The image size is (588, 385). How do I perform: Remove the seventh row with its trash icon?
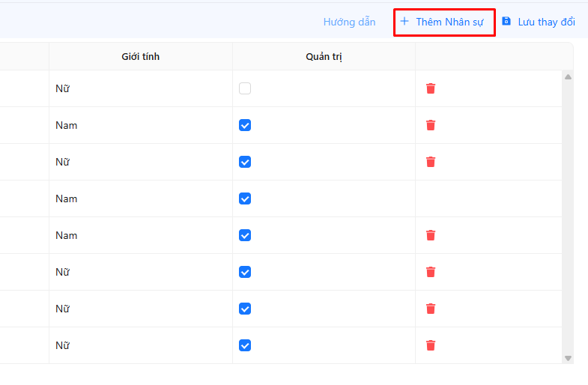tap(431, 309)
